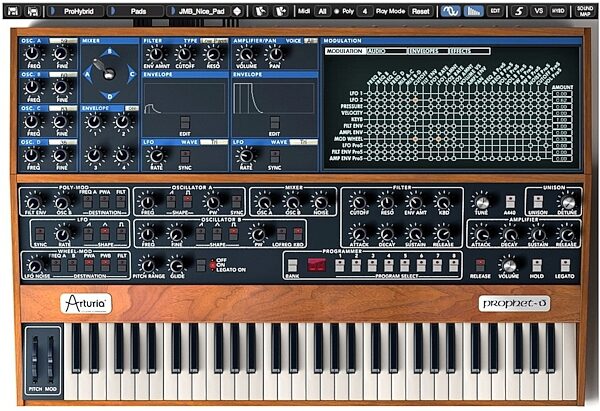Open the MIDI channel All dropdown
Image resolution: width=600 pixels, height=411 pixels.
(322, 11)
